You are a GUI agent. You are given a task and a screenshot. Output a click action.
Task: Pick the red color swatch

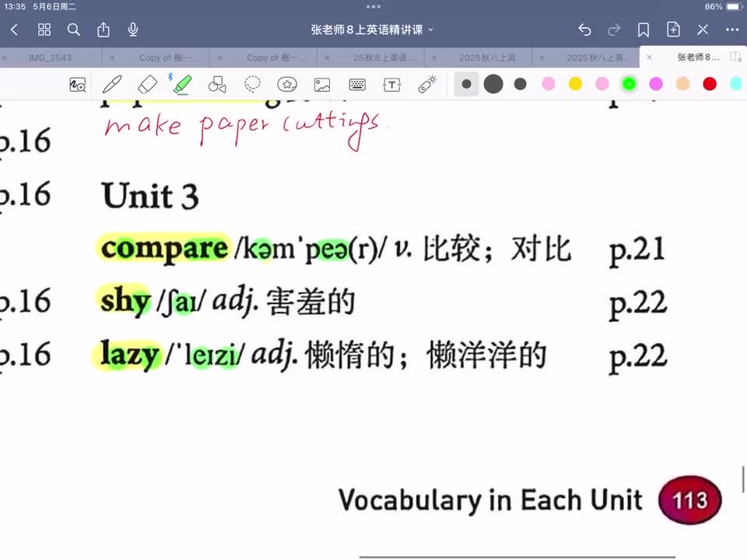pos(710,84)
